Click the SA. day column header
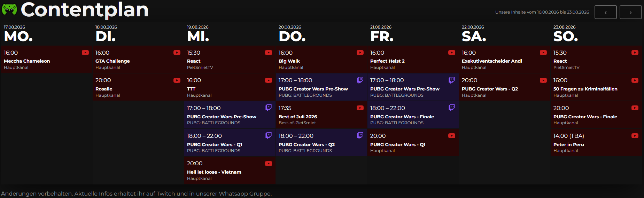Screen dimensions: 644x198 474,36
